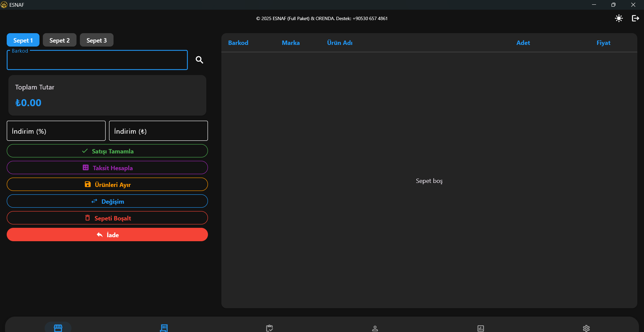
Task: Open the reports chart icon in bottom bar
Action: tap(481, 328)
